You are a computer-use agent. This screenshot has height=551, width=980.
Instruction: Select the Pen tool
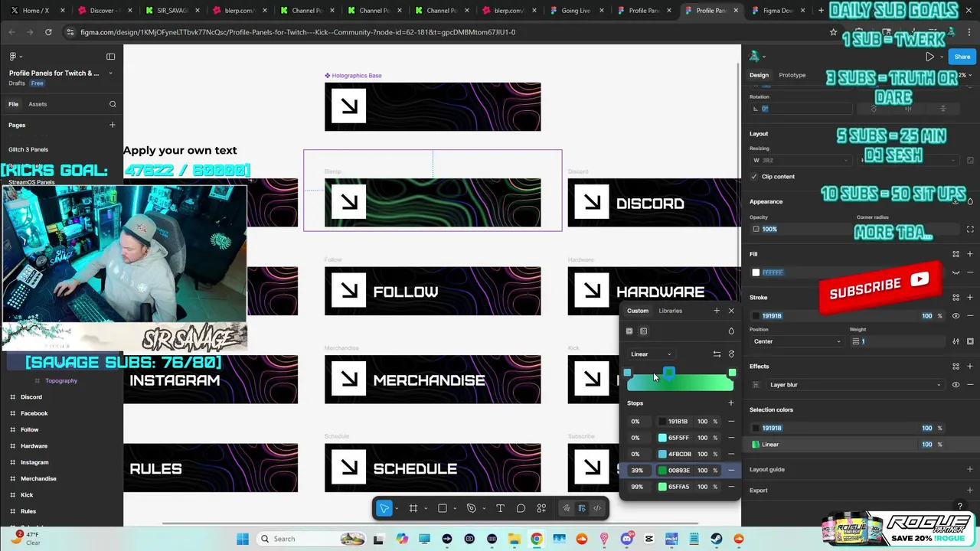click(471, 508)
